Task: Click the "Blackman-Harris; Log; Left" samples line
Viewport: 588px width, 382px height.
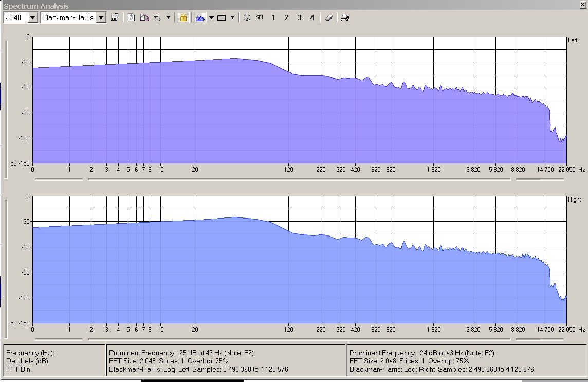Action: 199,369
